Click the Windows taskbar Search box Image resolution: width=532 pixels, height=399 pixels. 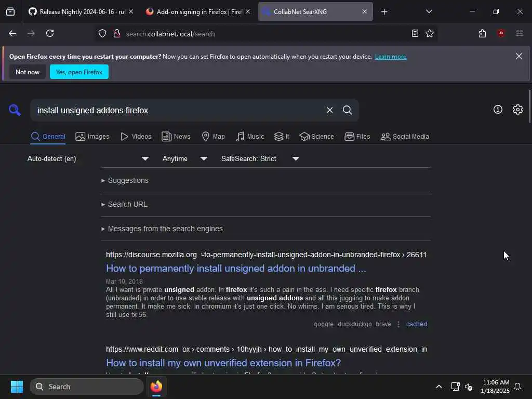[x=87, y=387]
